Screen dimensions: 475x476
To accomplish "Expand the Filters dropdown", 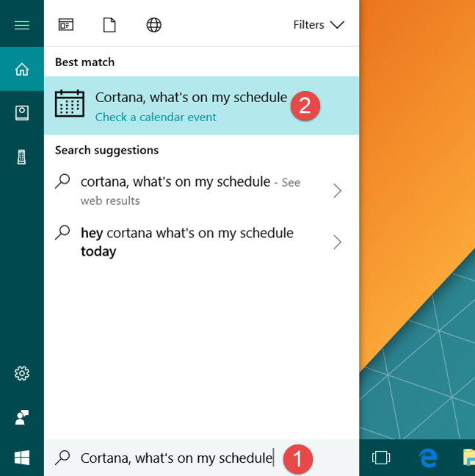I will (x=319, y=25).
